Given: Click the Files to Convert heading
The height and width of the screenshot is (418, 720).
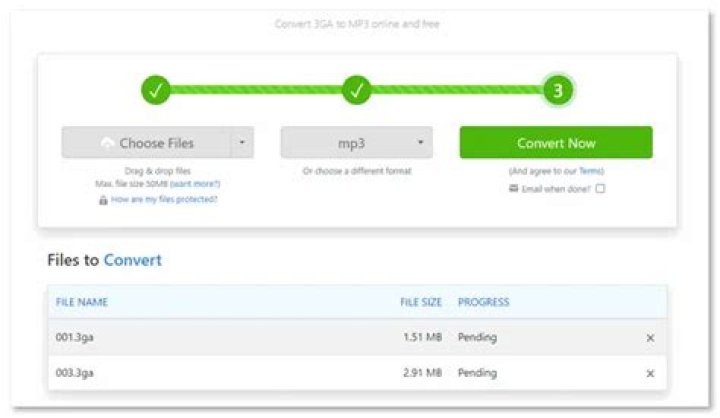Looking at the screenshot, I should (105, 260).
